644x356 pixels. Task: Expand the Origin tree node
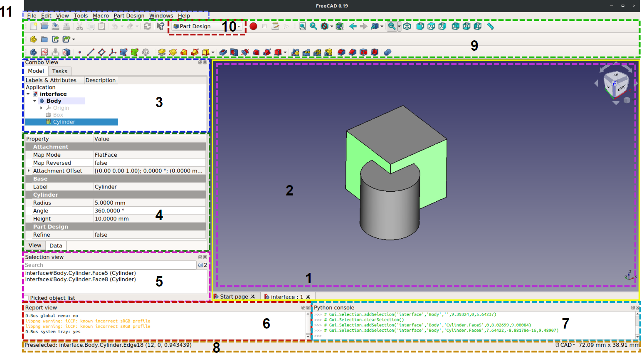pyautogui.click(x=41, y=108)
